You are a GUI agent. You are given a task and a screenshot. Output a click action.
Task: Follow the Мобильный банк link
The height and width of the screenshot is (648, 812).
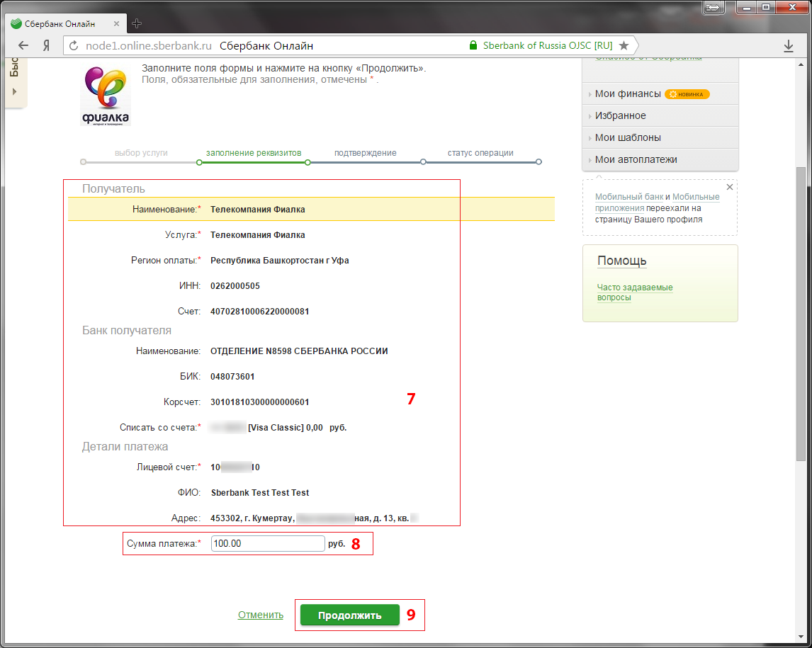coord(629,197)
